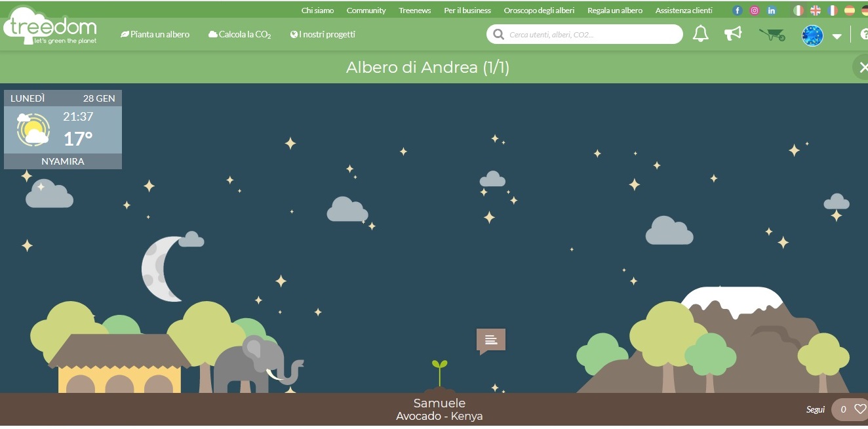Click the Treedom logo
This screenshot has height=429, width=868.
click(x=50, y=26)
